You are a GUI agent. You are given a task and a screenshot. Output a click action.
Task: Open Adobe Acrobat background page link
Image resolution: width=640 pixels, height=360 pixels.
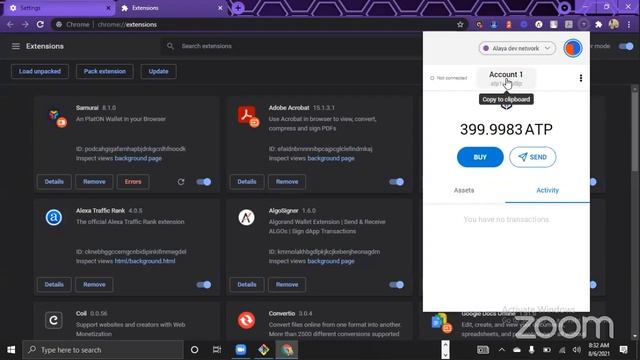(x=331, y=158)
